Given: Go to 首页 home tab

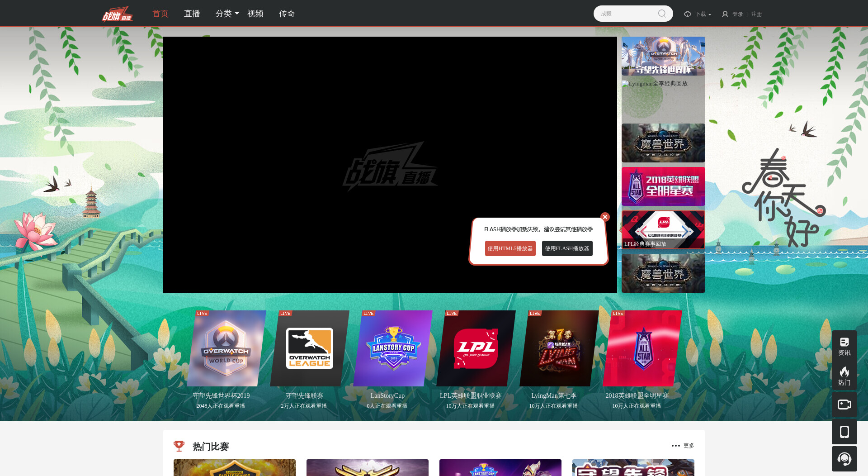Looking at the screenshot, I should pos(160,14).
